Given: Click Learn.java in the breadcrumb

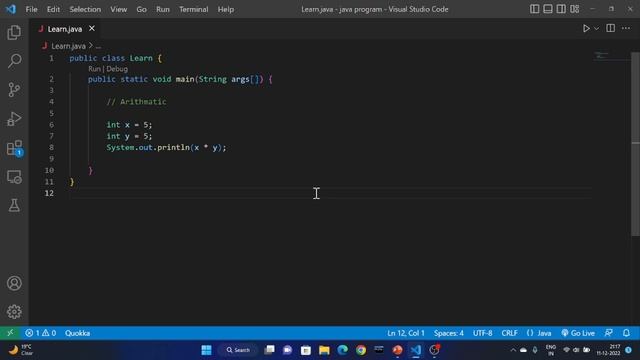Looking at the screenshot, I should pyautogui.click(x=68, y=46).
